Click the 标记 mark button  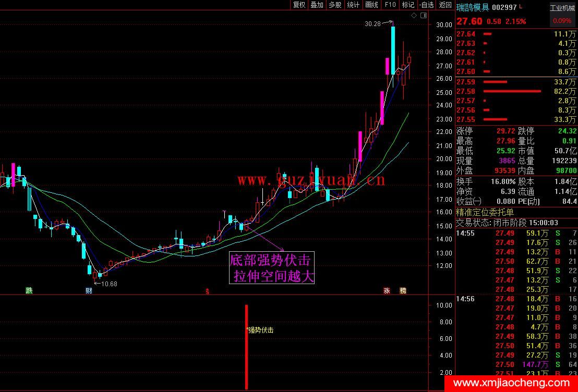click(408, 5)
